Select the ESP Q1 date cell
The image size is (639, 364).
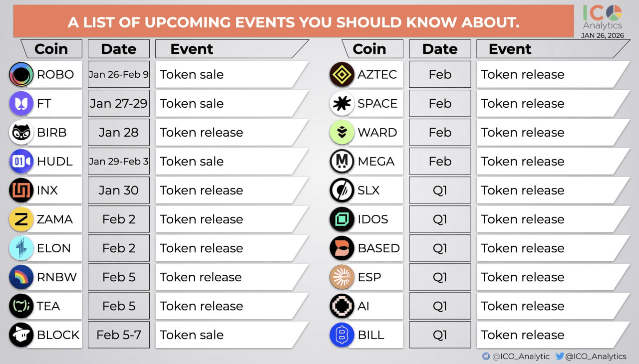[440, 277]
